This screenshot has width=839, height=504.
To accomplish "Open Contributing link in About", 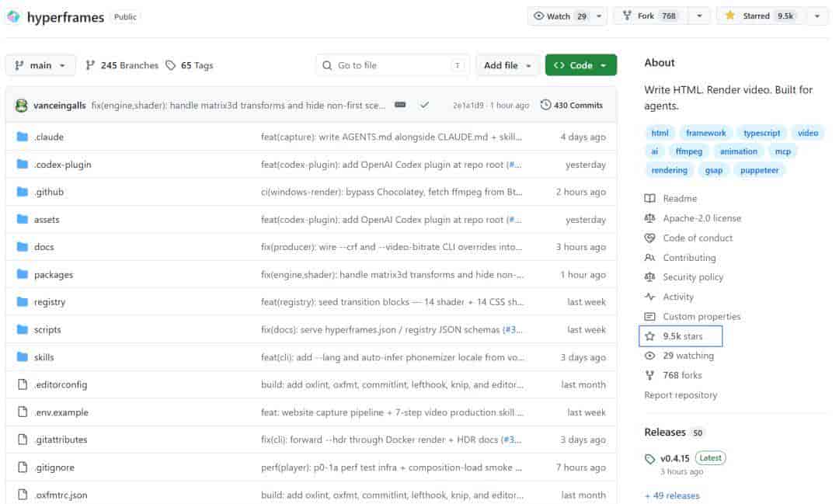I will (689, 258).
